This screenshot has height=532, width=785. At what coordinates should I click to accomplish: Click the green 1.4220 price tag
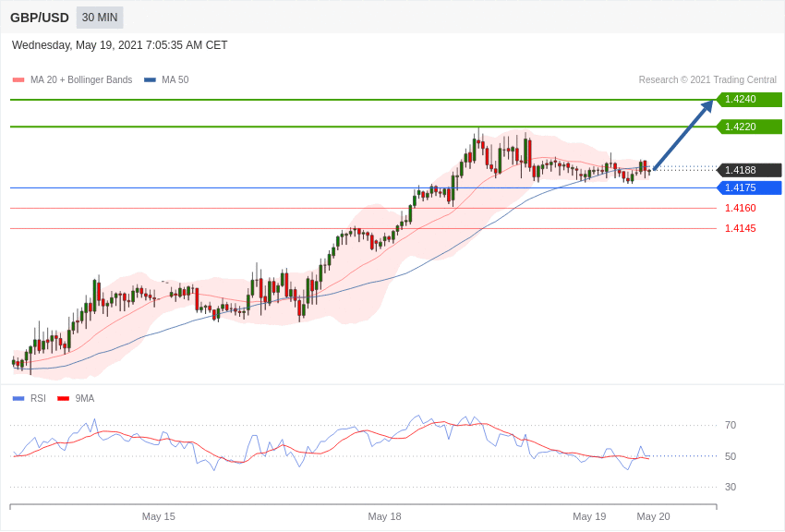749,127
